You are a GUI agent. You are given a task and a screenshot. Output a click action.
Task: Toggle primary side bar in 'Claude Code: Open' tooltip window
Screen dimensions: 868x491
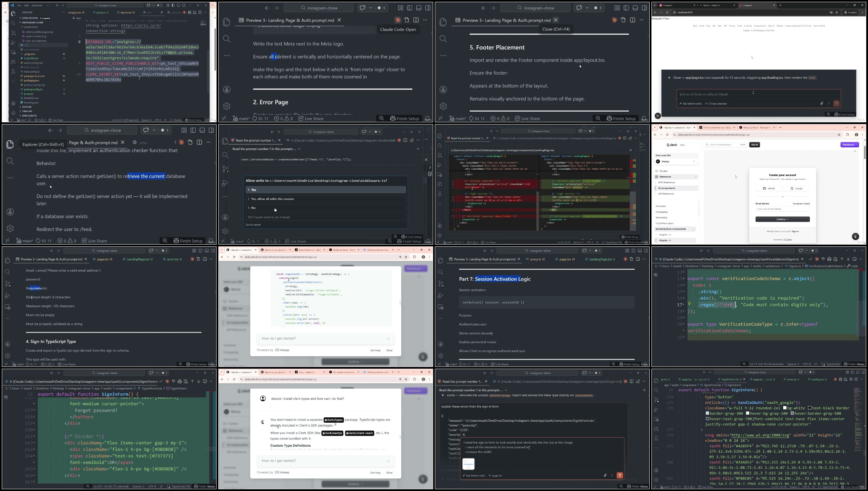(410, 8)
